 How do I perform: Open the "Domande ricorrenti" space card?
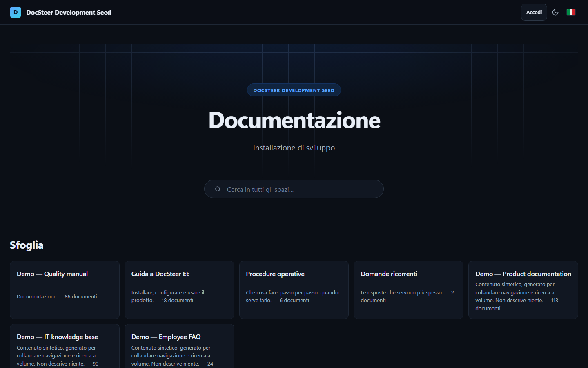(408, 290)
